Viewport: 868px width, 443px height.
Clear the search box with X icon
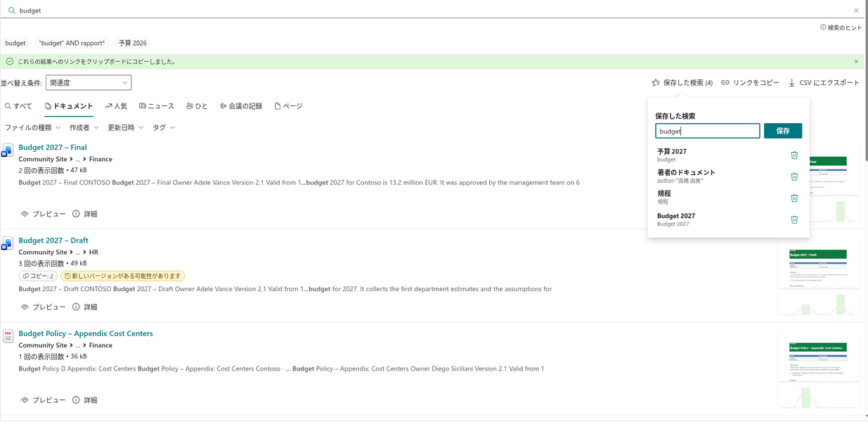[856, 11]
